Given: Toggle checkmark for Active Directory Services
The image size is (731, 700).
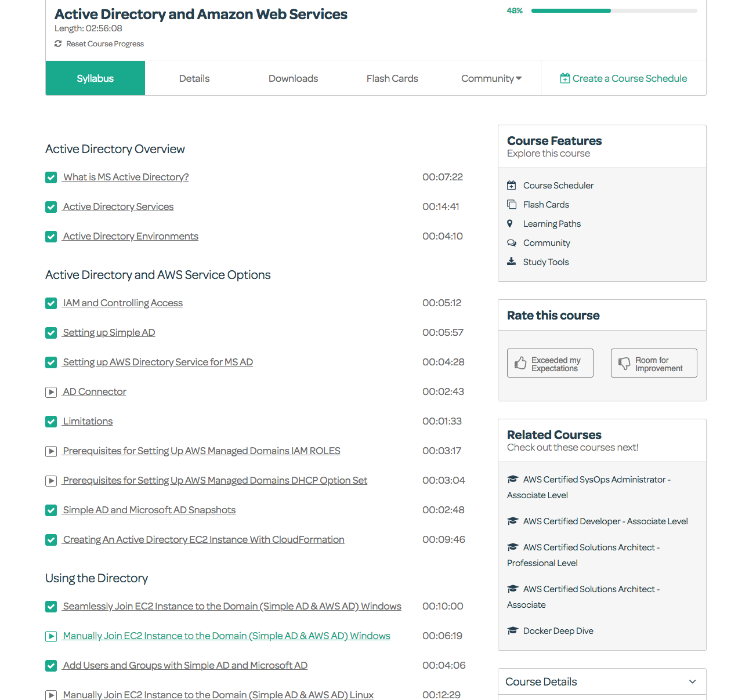Looking at the screenshot, I should (x=51, y=207).
